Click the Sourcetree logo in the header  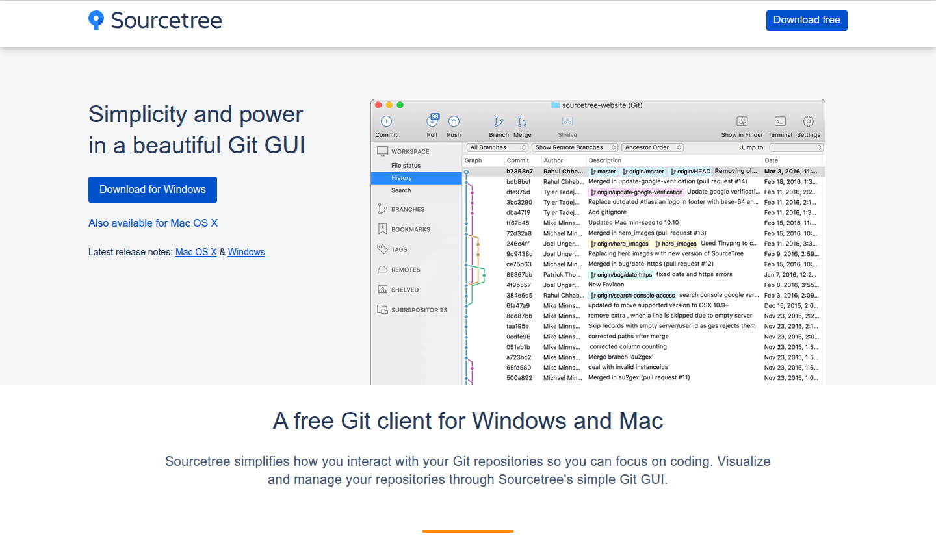(x=154, y=20)
